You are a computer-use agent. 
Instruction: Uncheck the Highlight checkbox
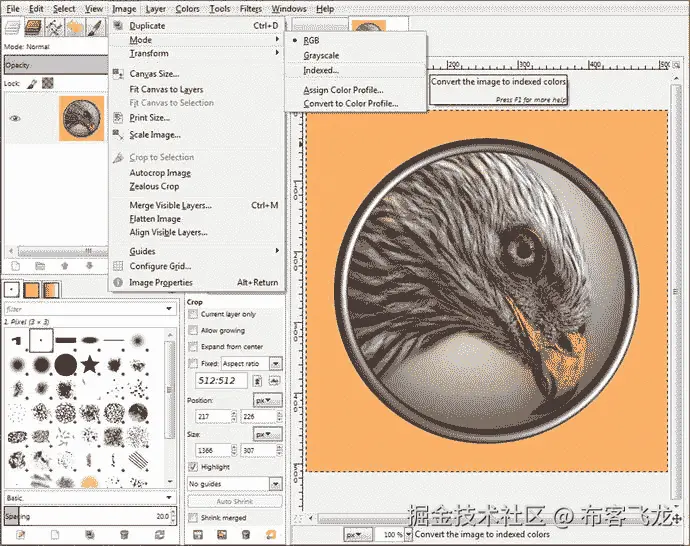[193, 467]
